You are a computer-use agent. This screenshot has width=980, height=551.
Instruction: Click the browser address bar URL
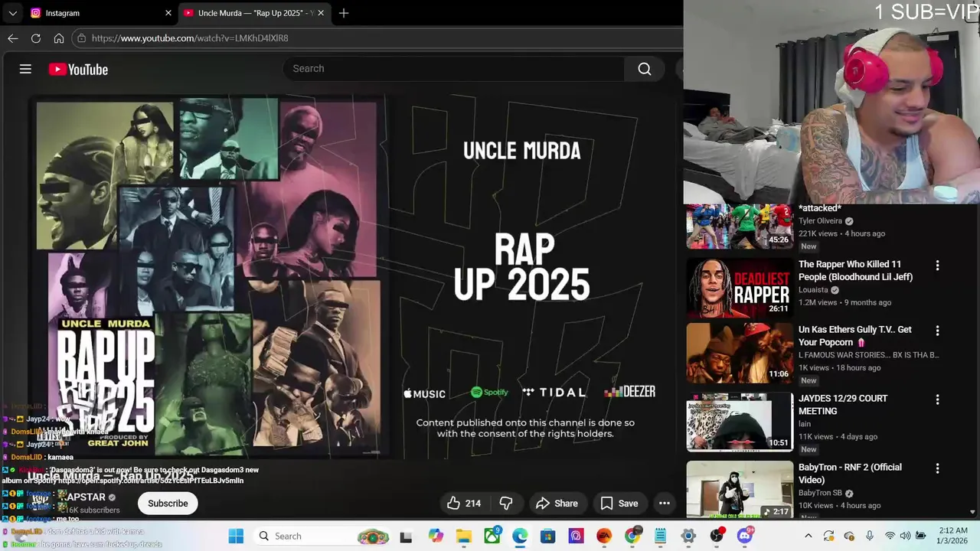pyautogui.click(x=190, y=38)
